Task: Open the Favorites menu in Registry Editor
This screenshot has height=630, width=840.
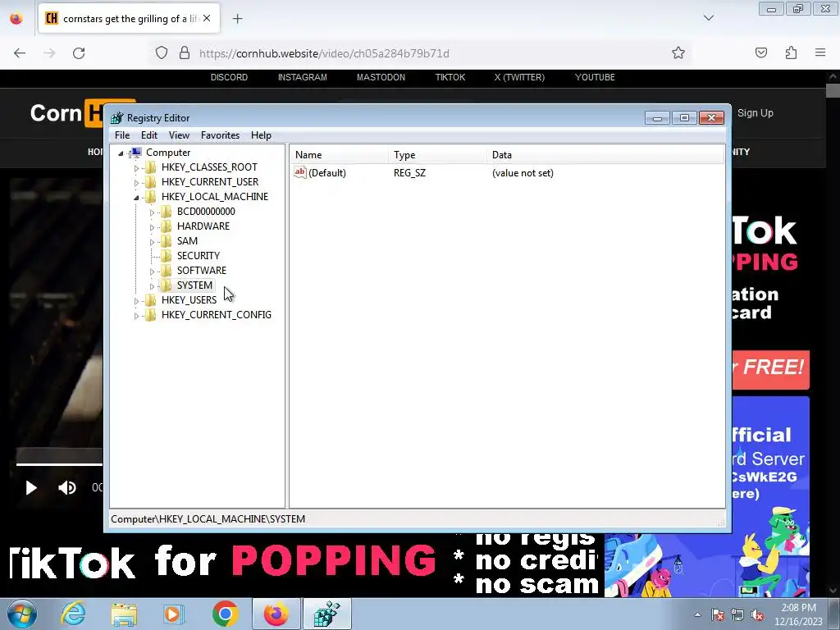Action: (x=220, y=135)
